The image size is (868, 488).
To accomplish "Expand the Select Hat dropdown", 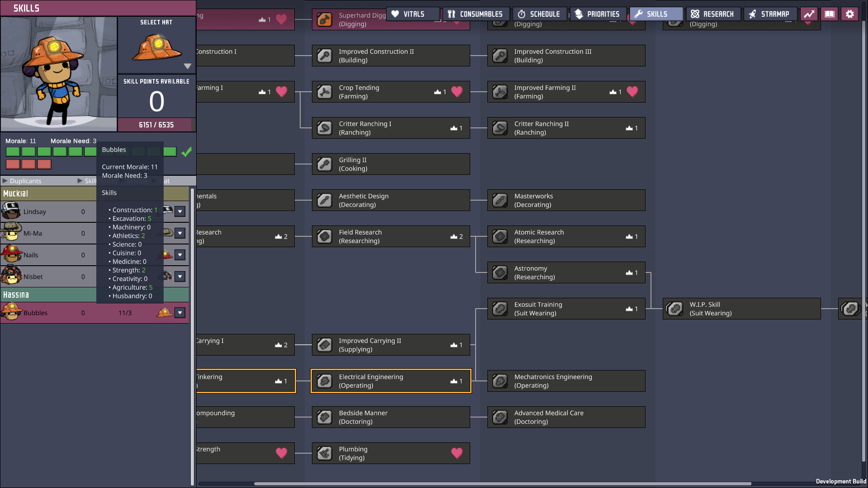I will click(x=187, y=66).
